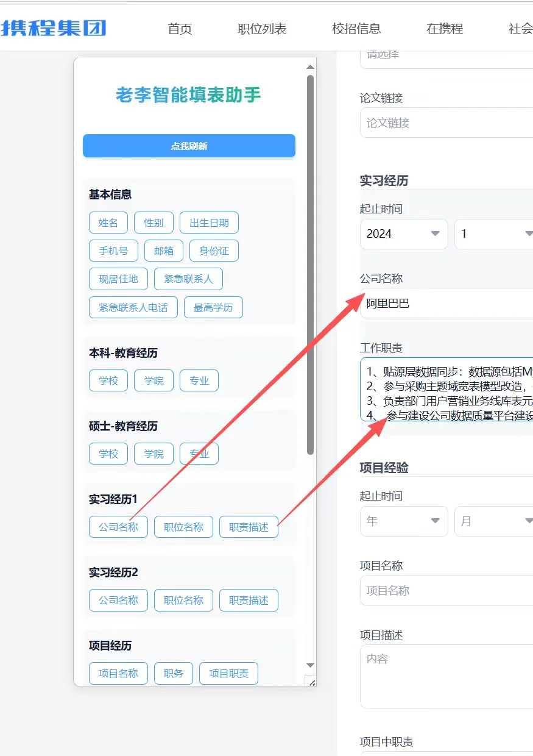Click 项目名称 under 项目经历

pos(118,673)
